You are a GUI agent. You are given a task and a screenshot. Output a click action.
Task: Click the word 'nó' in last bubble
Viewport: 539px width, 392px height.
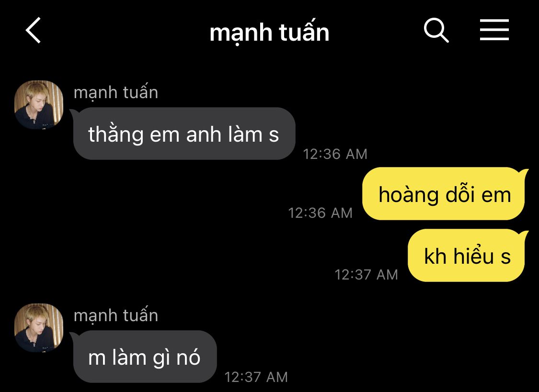[x=188, y=358]
